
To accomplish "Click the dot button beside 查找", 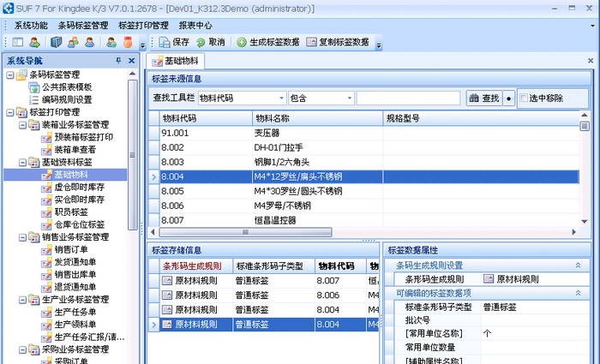I will (x=508, y=98).
